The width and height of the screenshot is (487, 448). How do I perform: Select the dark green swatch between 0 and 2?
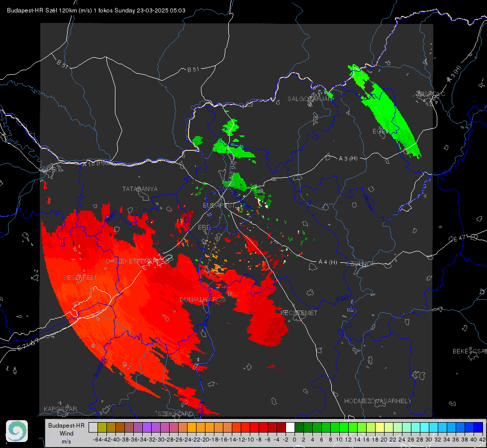coord(299,428)
